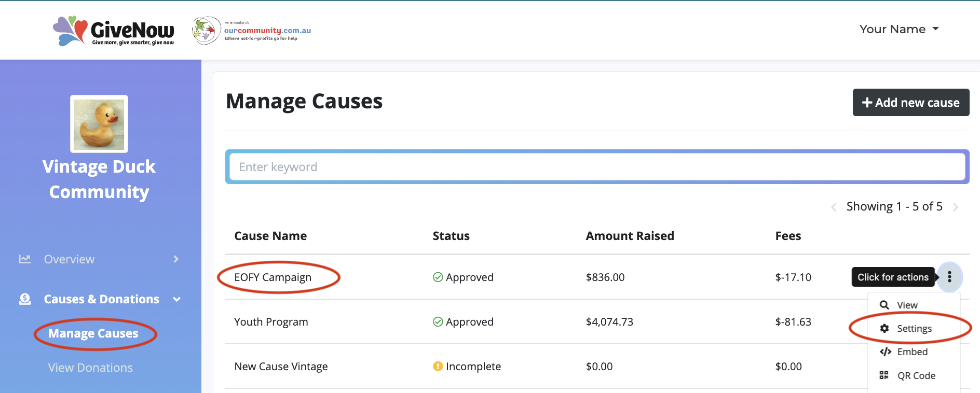Go to previous page of results
The height and width of the screenshot is (393, 980).
pyautogui.click(x=834, y=207)
